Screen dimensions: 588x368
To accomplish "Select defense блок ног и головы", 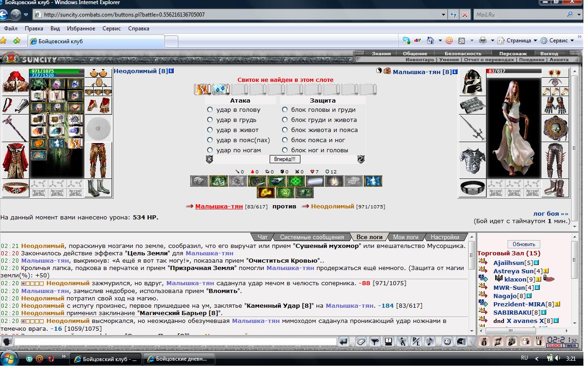I will (285, 150).
